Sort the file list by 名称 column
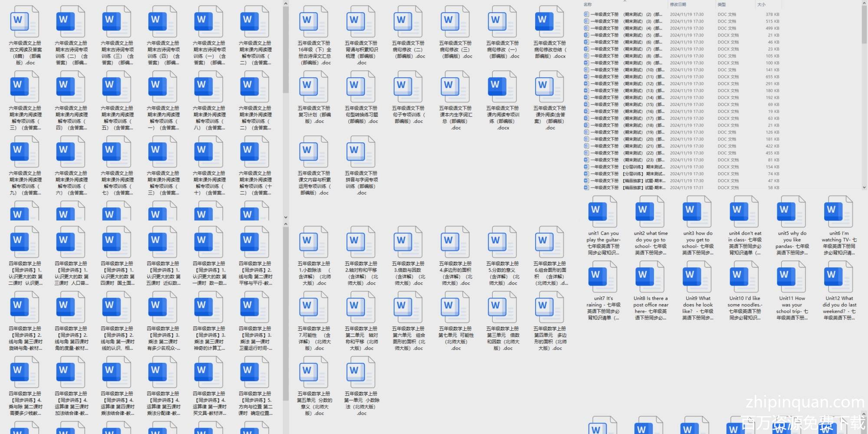The width and height of the screenshot is (868, 434). pyautogui.click(x=588, y=4)
